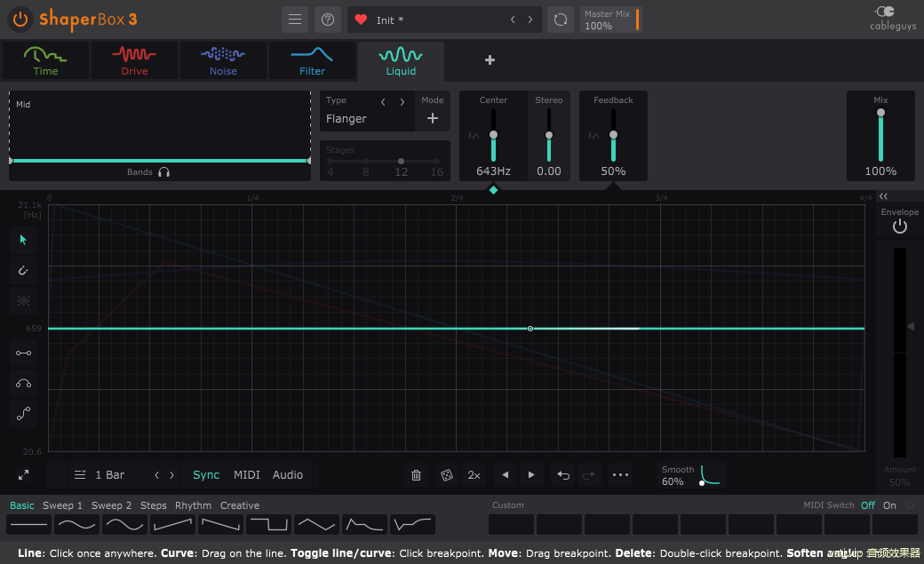Image resolution: width=924 pixels, height=564 pixels.
Task: Select the Liquid shaper tab
Action: click(401, 61)
